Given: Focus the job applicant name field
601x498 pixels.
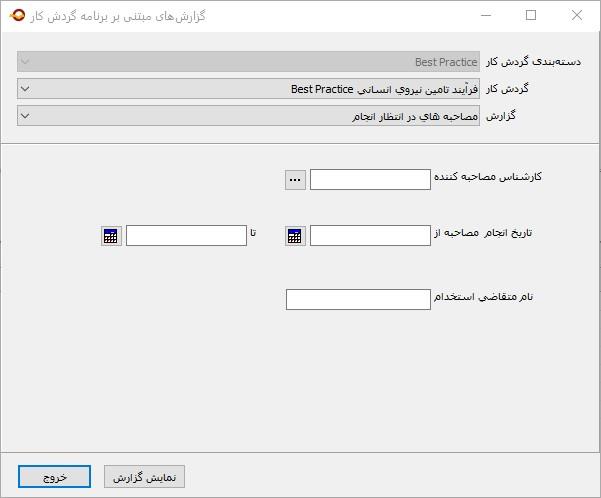Looking at the screenshot, I should [x=358, y=299].
